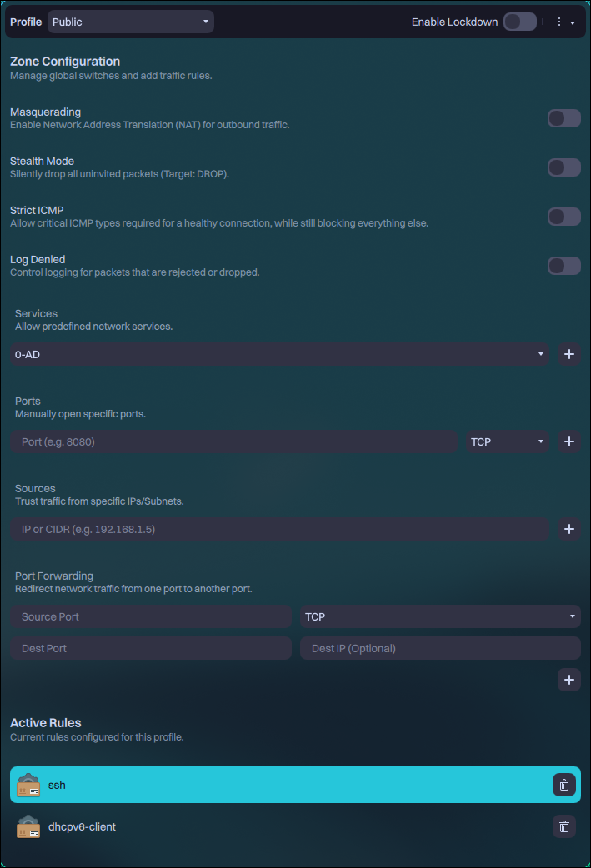Add port forwarding rule with plus icon
This screenshot has width=591, height=868.
[569, 680]
